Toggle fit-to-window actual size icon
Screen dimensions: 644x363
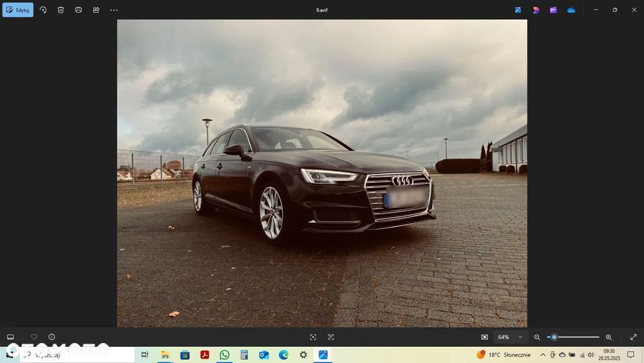coord(485,337)
